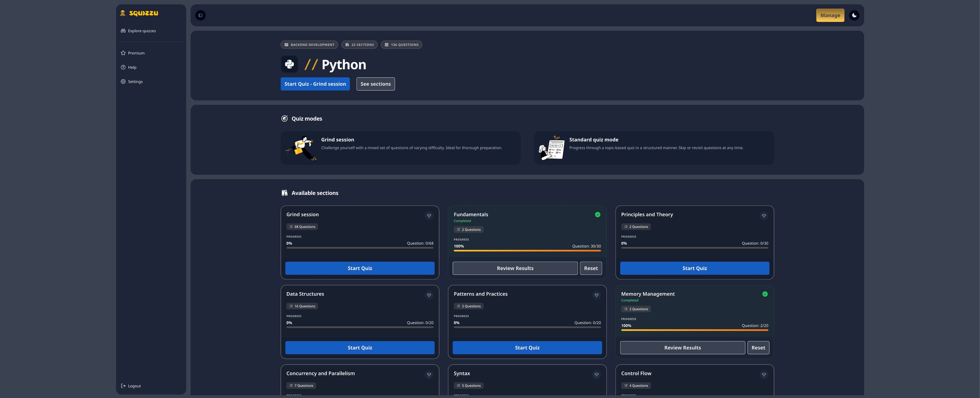Click the Squizzu logo

tap(139, 13)
